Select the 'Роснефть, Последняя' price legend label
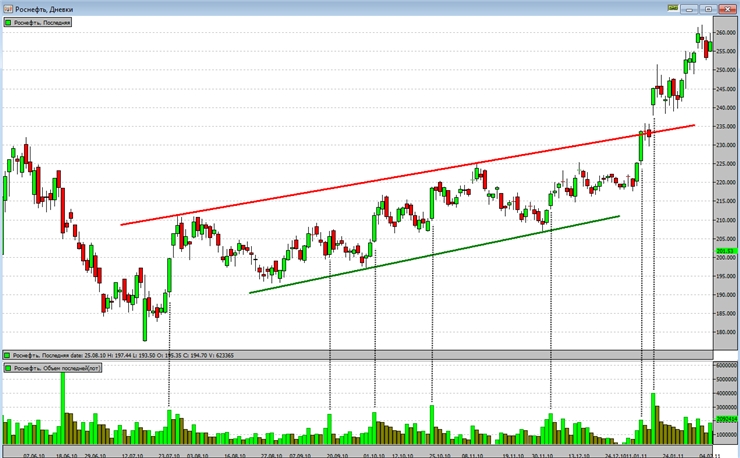The width and height of the screenshot is (740, 458). click(x=41, y=21)
